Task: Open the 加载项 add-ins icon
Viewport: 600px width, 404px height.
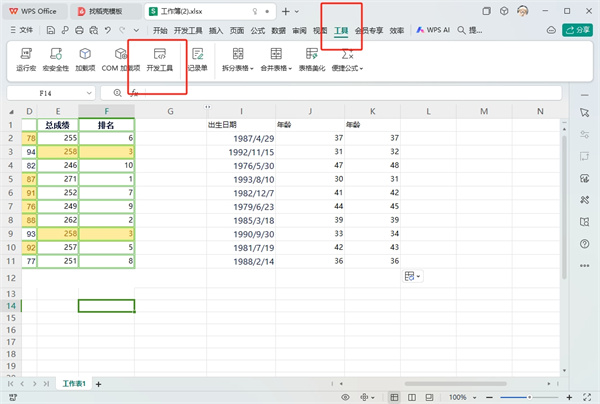Action: click(x=87, y=58)
